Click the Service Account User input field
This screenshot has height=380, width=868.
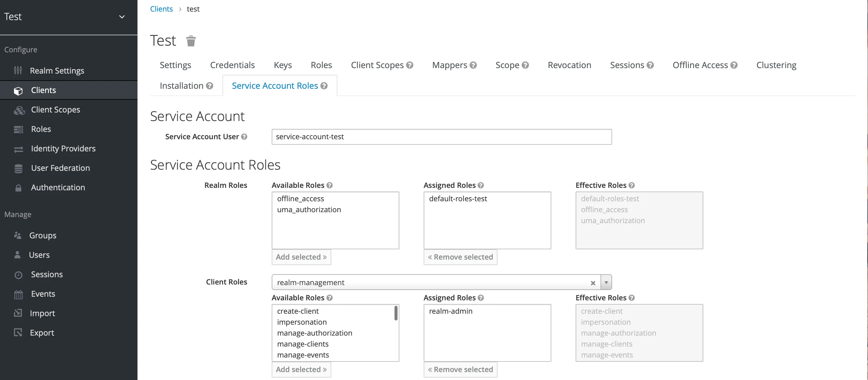tap(441, 136)
